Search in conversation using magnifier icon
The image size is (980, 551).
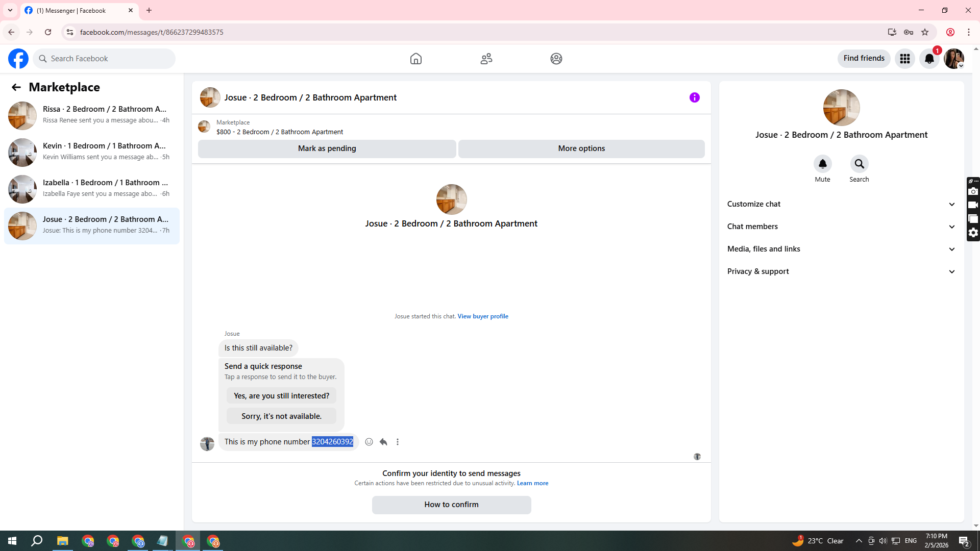coord(859,164)
